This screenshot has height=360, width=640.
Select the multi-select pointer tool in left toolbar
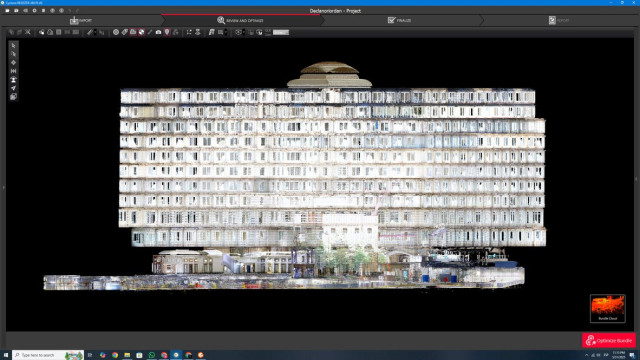(13, 54)
